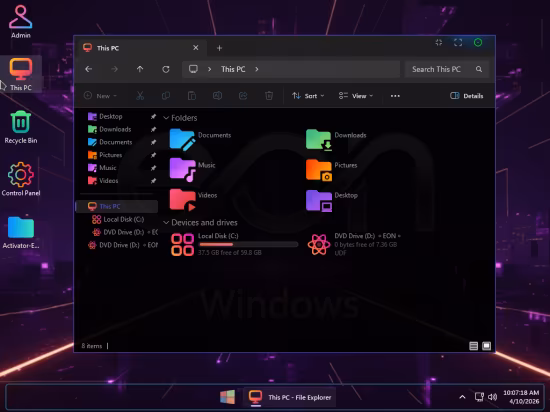
Task: Click the Forward navigation arrow
Action: click(114, 69)
